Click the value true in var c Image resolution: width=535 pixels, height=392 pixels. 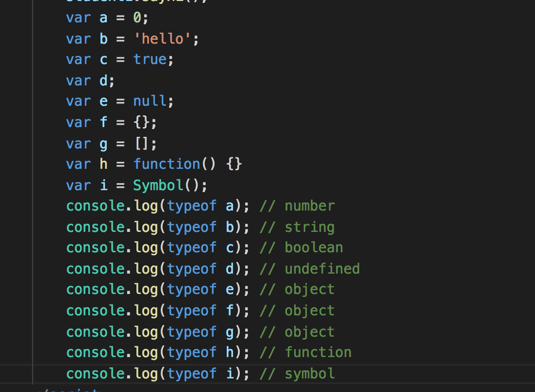pyautogui.click(x=150, y=59)
